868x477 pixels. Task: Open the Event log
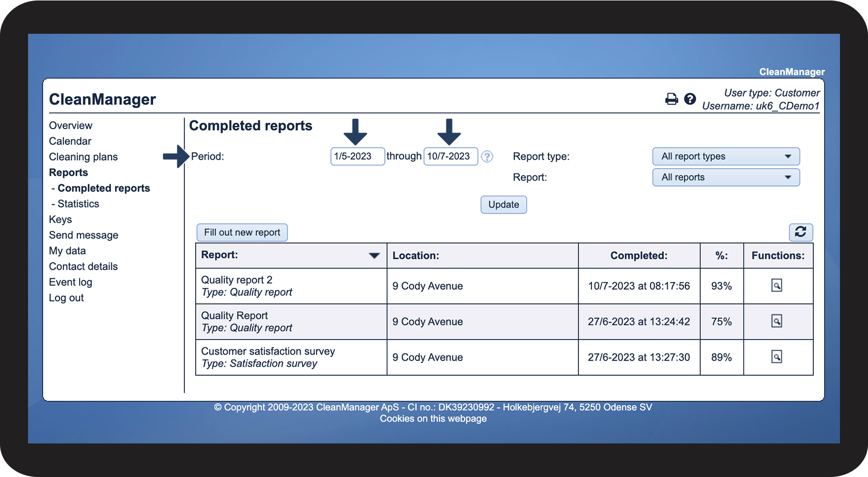[71, 282]
